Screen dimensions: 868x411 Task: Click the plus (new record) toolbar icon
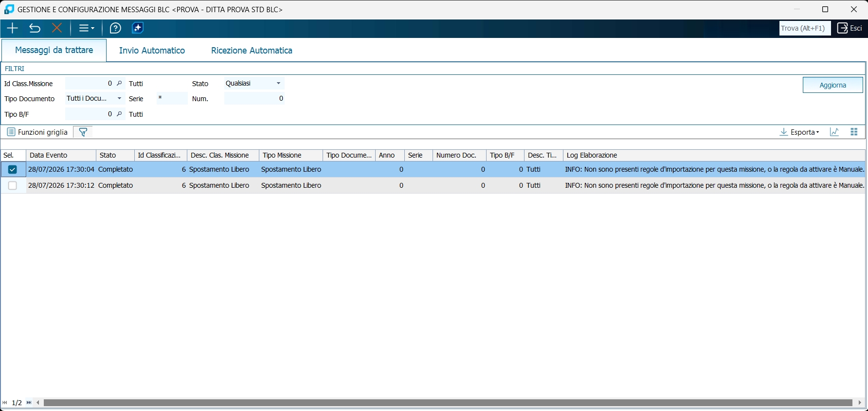pos(12,28)
